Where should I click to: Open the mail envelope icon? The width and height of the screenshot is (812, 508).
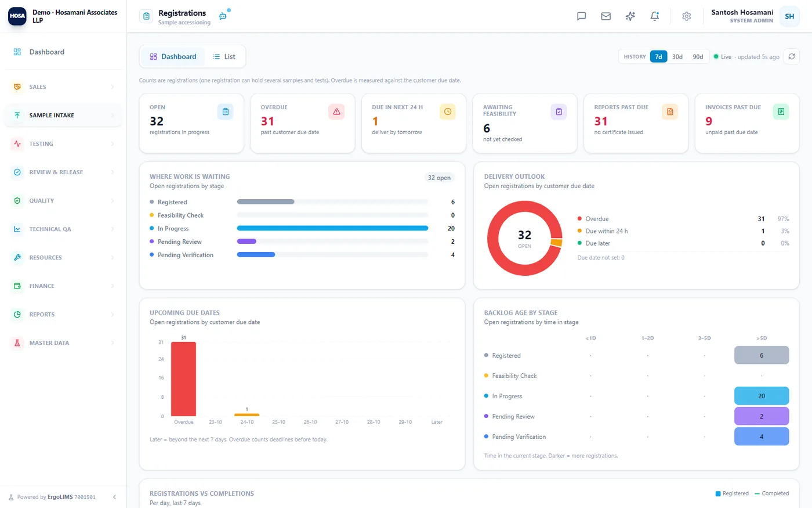606,16
